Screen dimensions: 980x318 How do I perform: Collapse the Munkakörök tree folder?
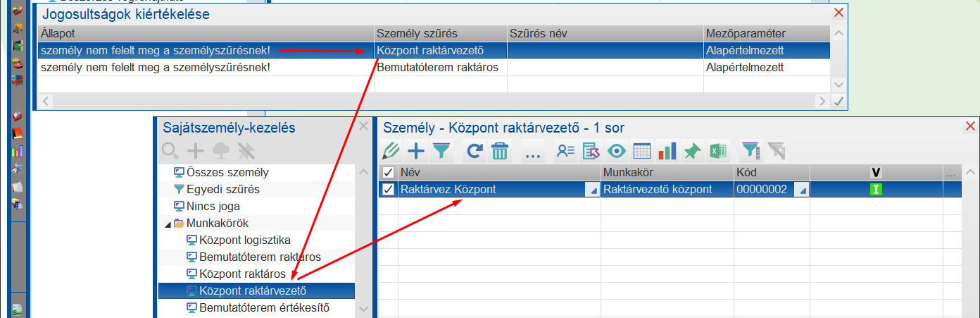tap(168, 224)
